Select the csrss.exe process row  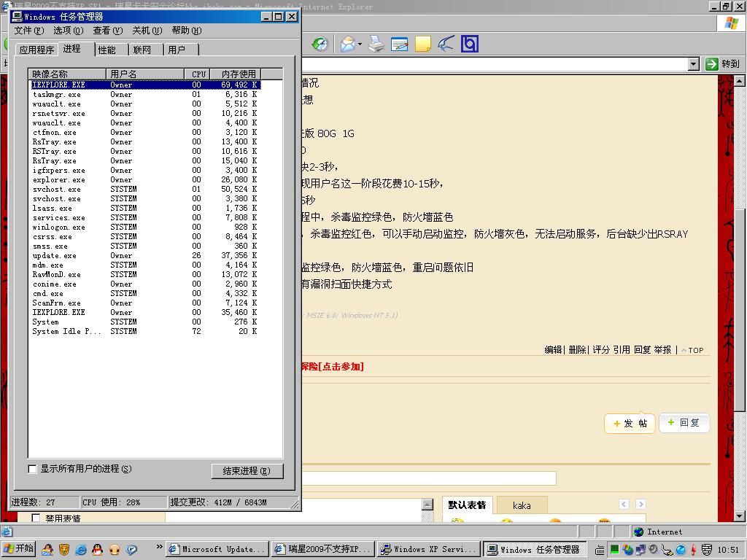145,237
